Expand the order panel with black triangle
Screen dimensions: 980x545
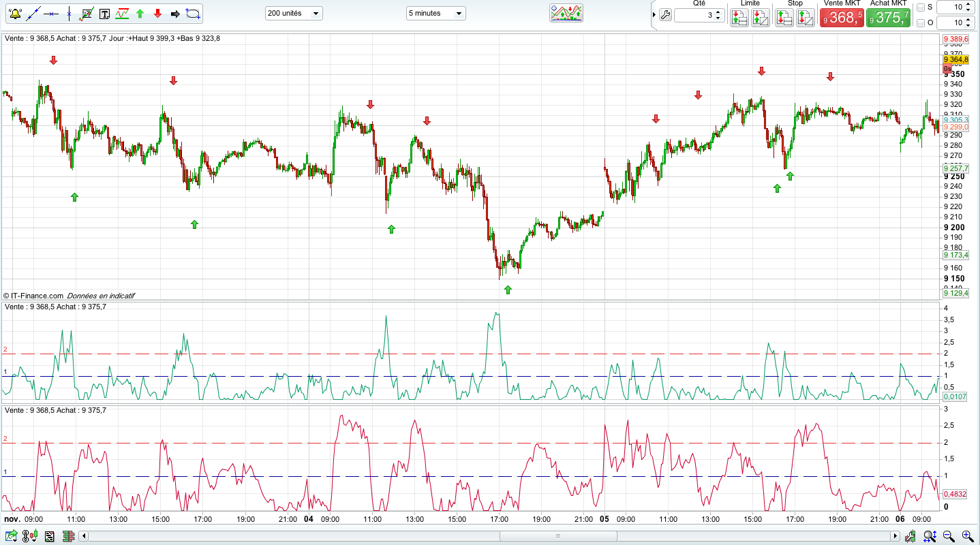[x=654, y=15]
